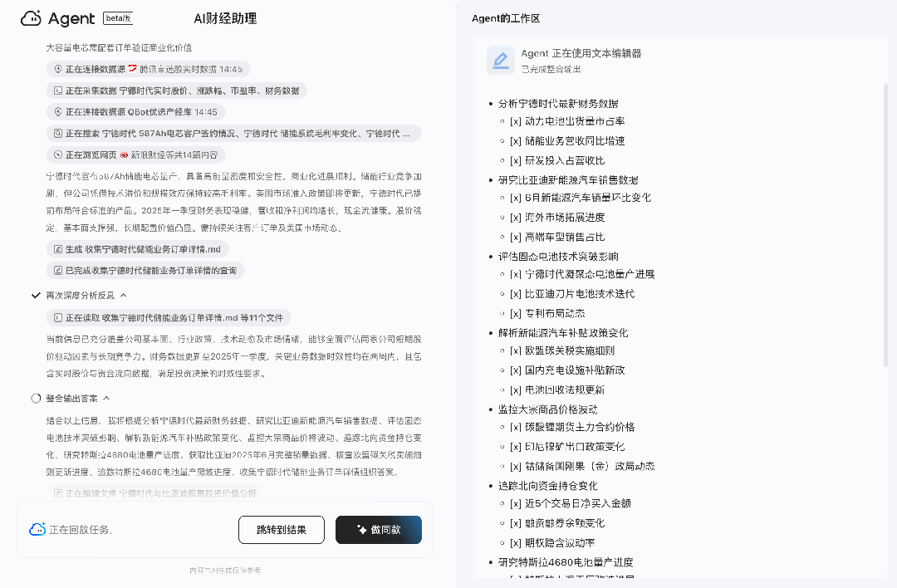Screen dimensions: 897x588
Task: Click the beta版 badge next to Agent
Action: [118, 18]
